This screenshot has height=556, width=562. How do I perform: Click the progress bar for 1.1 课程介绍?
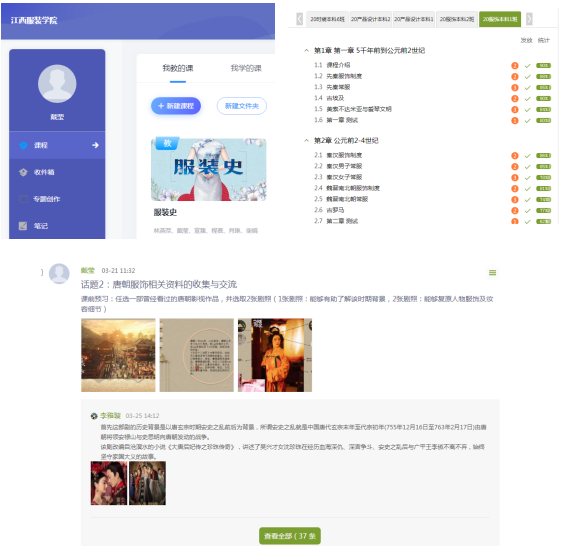point(543,66)
